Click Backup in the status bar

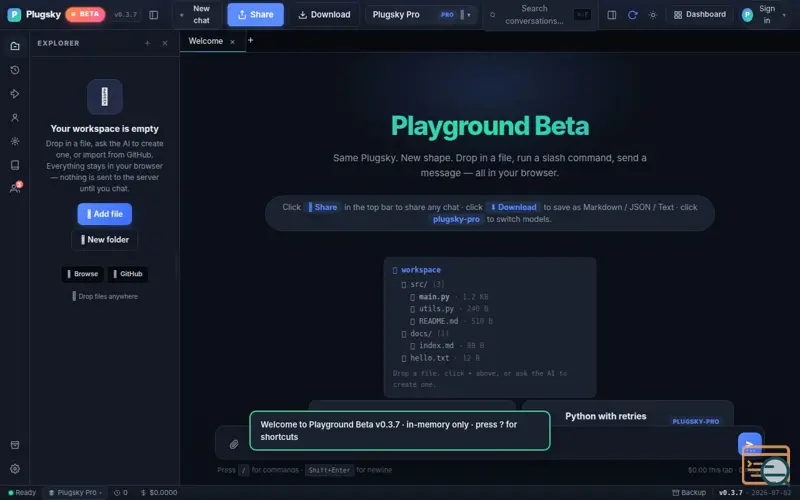point(689,492)
